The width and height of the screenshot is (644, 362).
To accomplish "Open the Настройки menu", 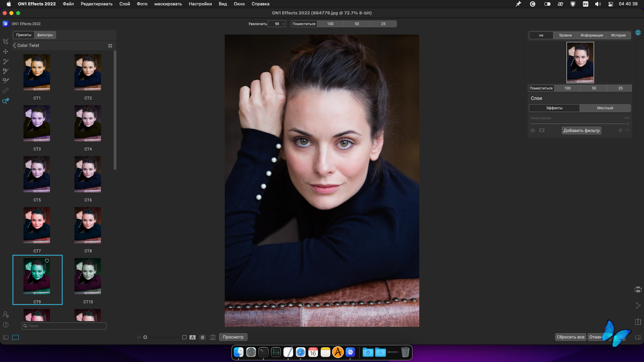I will point(200,4).
